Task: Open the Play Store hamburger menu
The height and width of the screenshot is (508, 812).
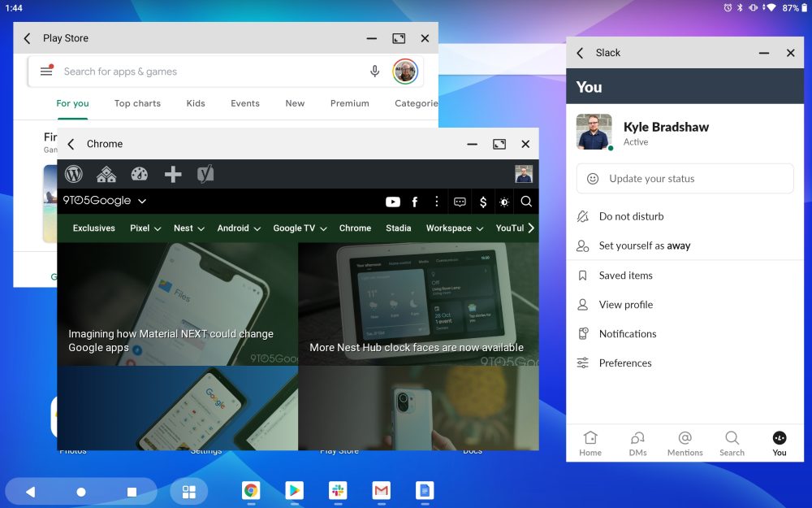Action: click(x=46, y=72)
